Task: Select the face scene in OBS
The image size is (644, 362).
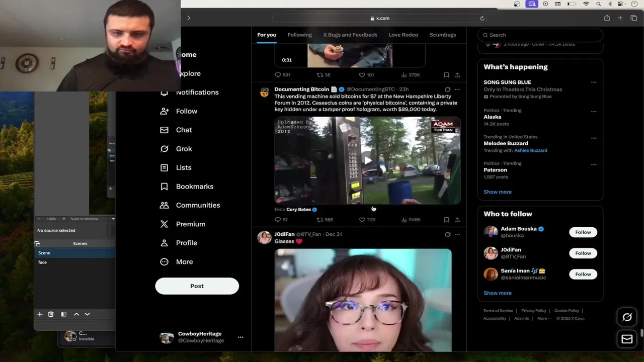Action: (x=74, y=262)
